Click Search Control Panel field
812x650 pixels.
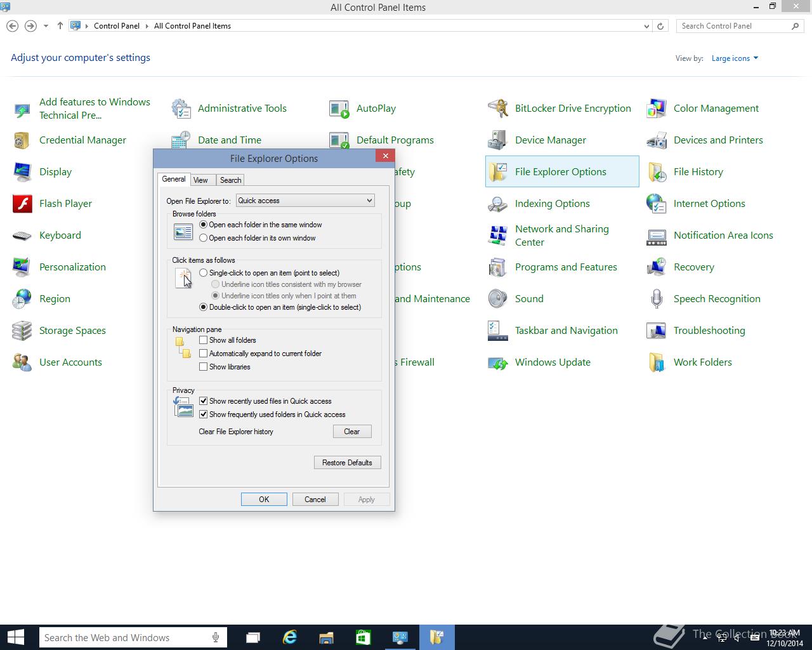pos(740,26)
